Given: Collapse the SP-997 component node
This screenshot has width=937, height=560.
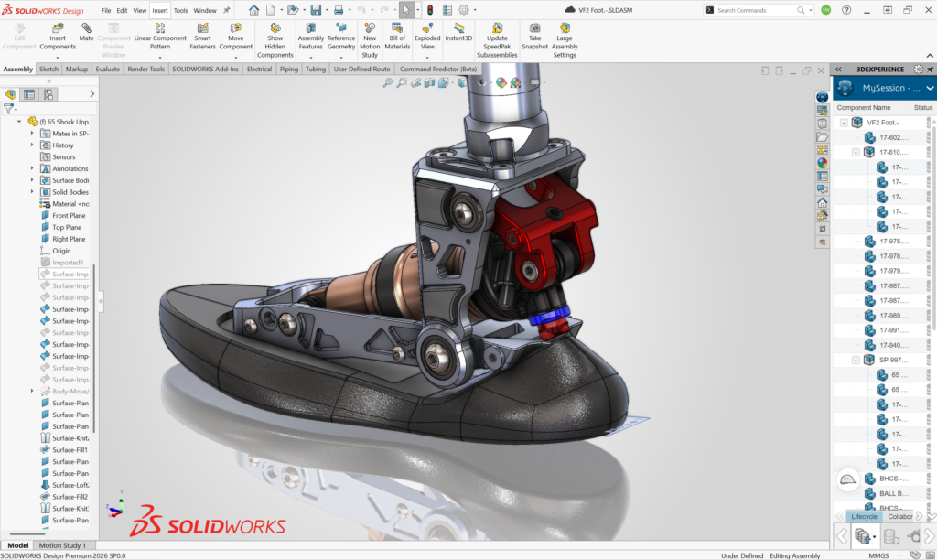Looking at the screenshot, I should [x=856, y=360].
